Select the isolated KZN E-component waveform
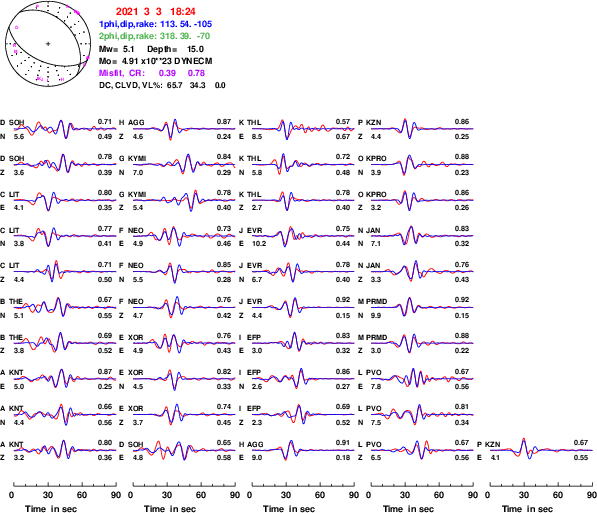 click(x=541, y=450)
